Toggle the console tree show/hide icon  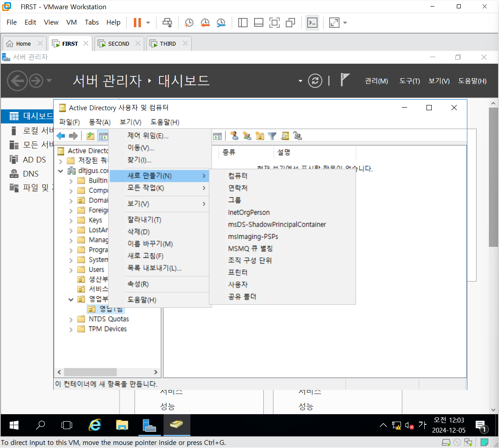103,136
